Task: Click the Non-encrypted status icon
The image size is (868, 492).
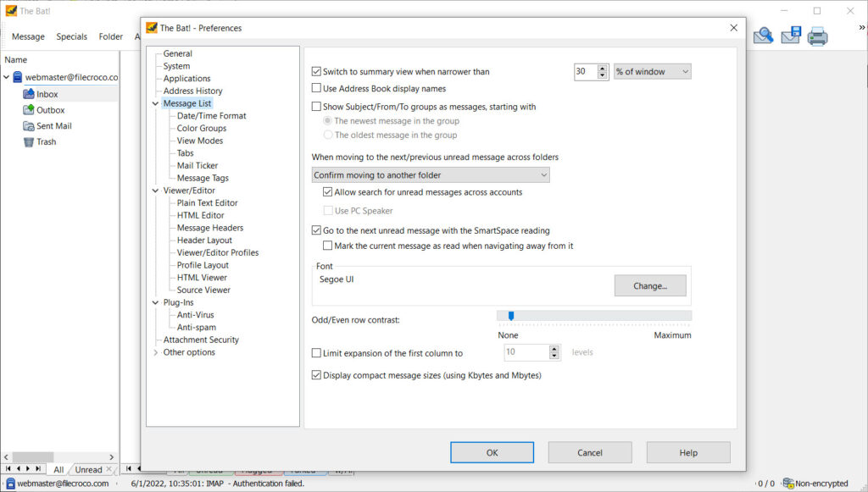Action: click(x=787, y=484)
